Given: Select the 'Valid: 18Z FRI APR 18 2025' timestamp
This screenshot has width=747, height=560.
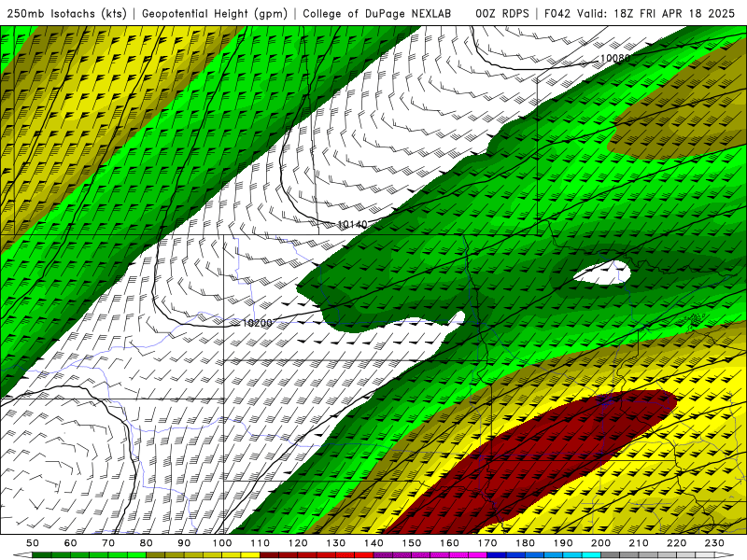Looking at the screenshot, I should click(x=656, y=14).
